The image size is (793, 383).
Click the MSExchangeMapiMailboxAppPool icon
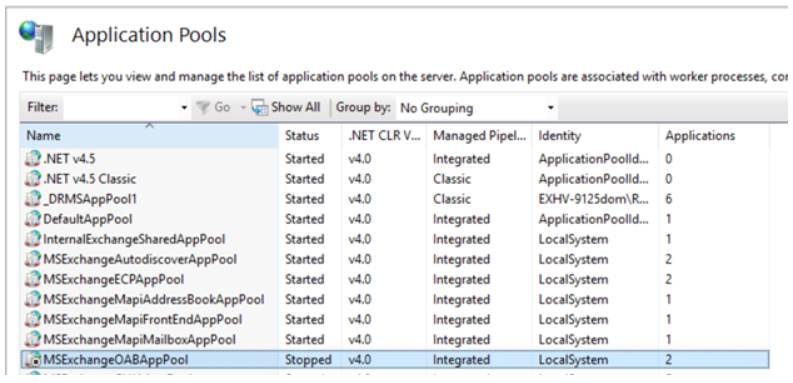(x=33, y=339)
